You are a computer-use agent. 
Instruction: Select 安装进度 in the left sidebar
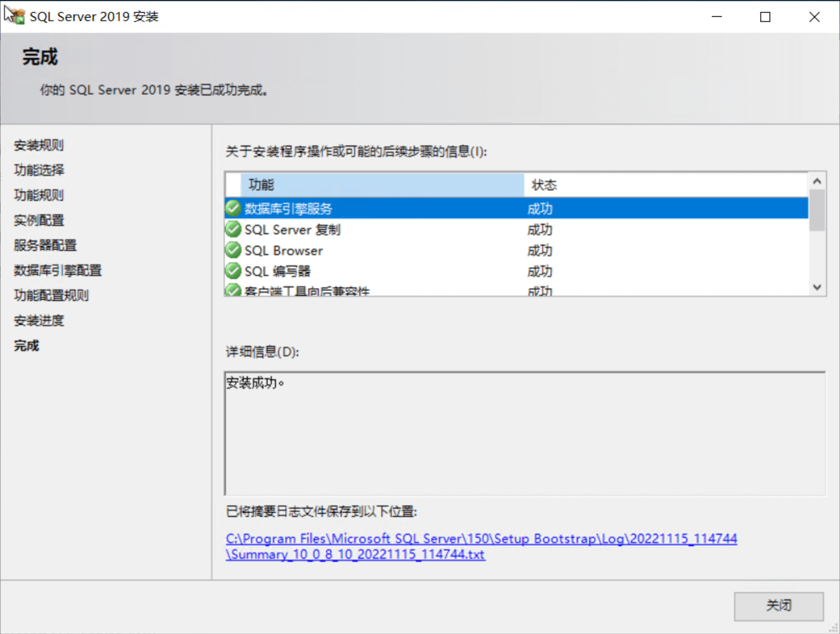(38, 320)
